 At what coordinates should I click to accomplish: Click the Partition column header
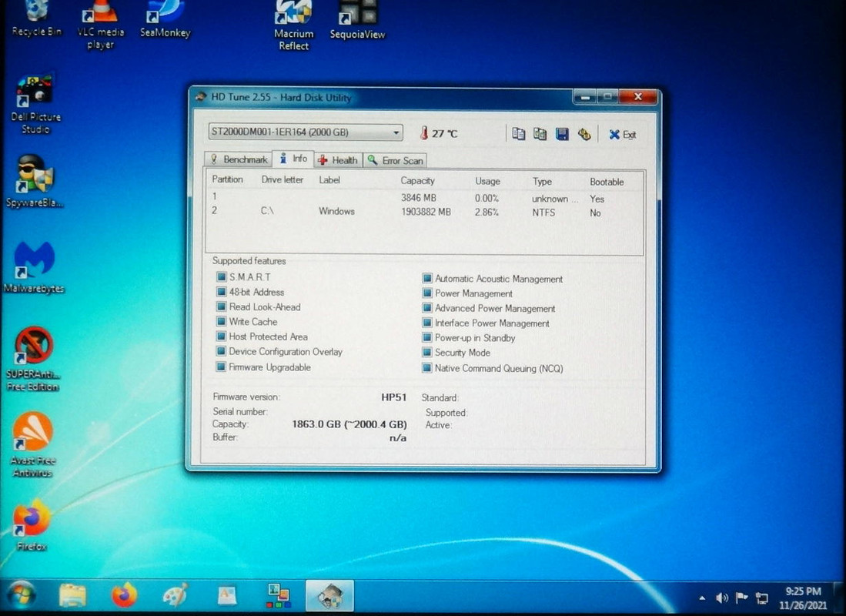(227, 179)
